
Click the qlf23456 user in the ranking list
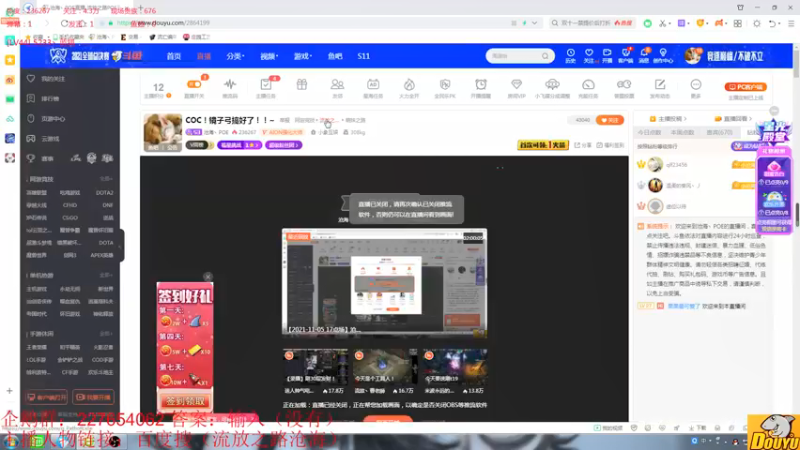pos(677,165)
